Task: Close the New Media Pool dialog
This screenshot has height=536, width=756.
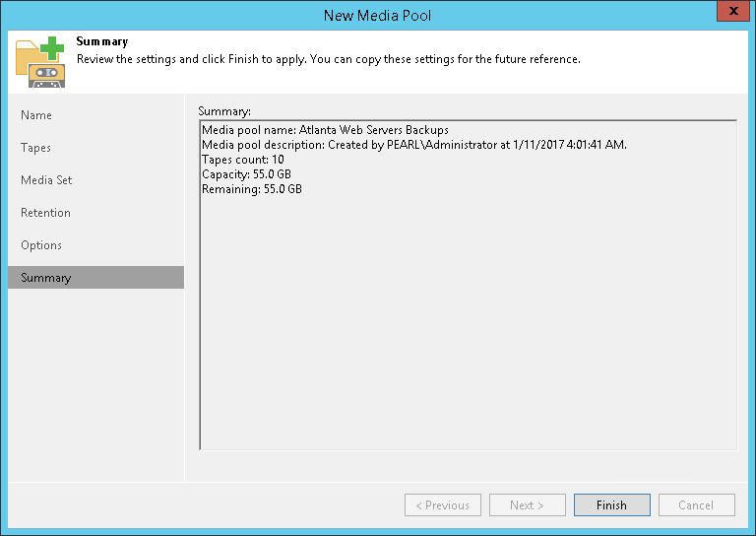Action: pos(732,11)
